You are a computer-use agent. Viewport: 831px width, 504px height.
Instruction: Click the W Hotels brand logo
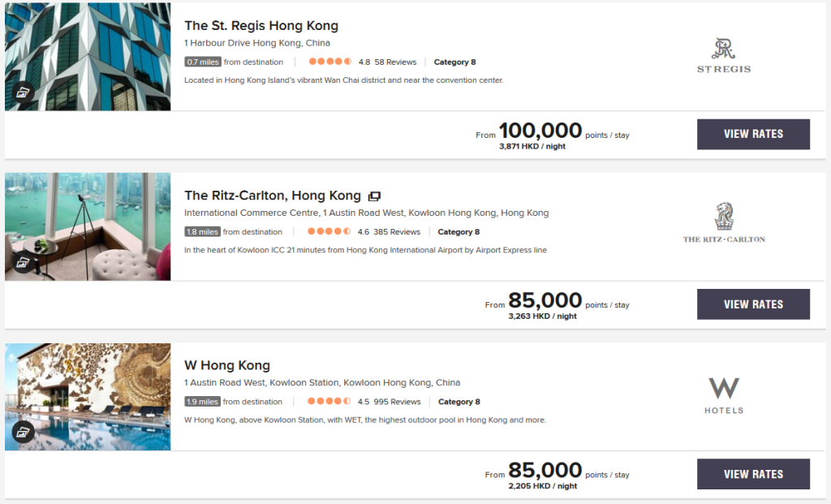[x=724, y=395]
